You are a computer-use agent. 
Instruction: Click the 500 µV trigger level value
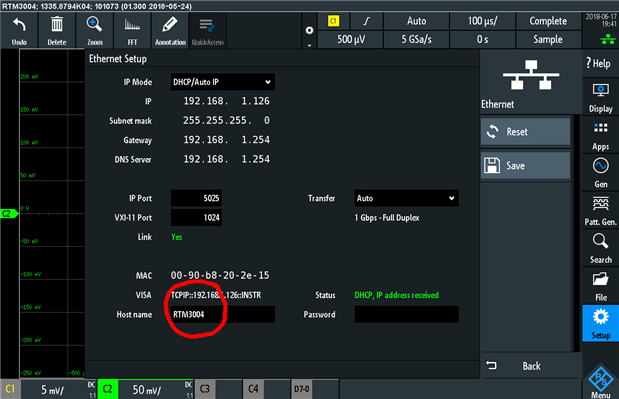(351, 39)
